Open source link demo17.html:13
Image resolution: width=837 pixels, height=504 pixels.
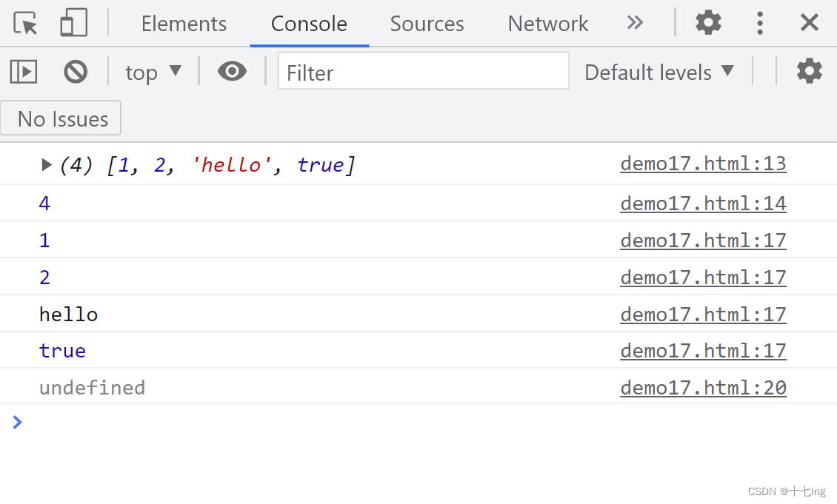(x=703, y=164)
